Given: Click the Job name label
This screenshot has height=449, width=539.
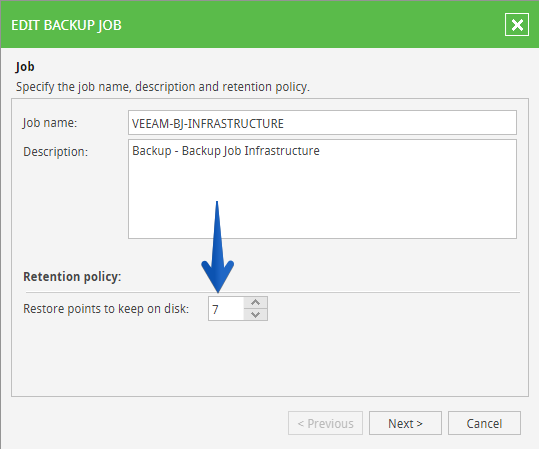Looking at the screenshot, I should pyautogui.click(x=50, y=123).
